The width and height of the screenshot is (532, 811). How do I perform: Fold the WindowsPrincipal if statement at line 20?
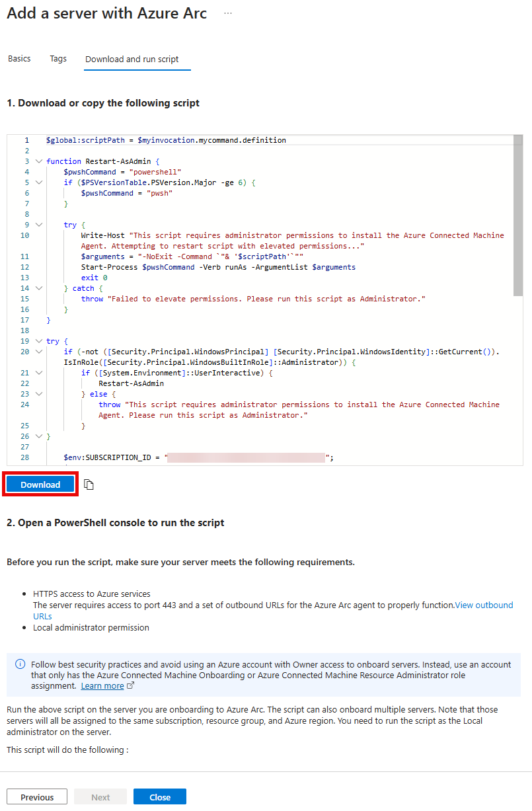pyautogui.click(x=39, y=352)
